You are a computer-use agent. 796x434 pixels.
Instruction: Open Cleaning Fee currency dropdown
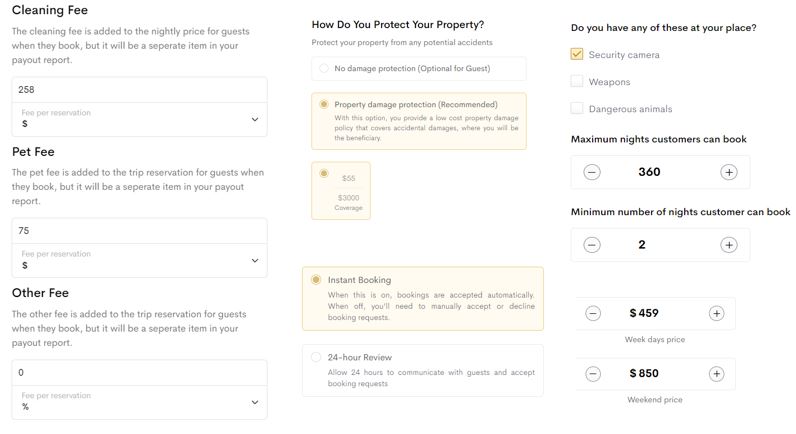click(139, 119)
